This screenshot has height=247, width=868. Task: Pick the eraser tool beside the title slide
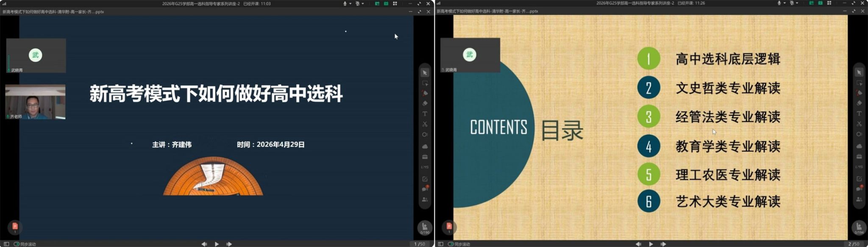click(425, 103)
